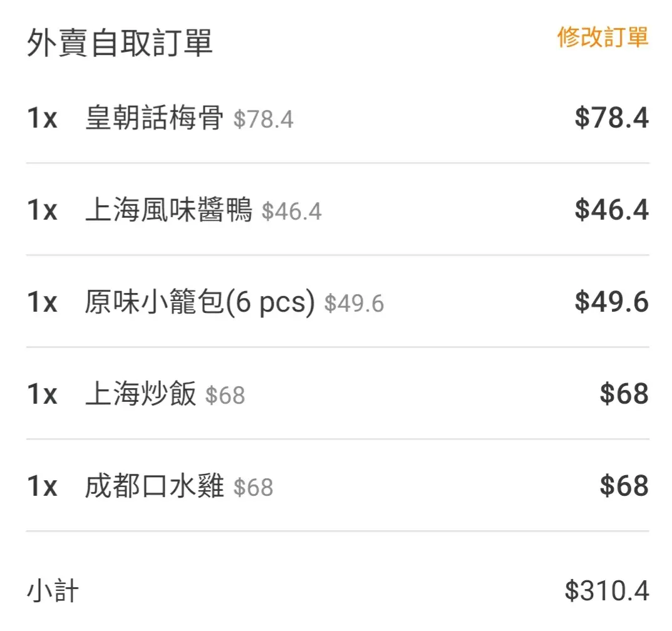Click the 修改訂單 link
Image resolution: width=672 pixels, height=631 pixels.
[602, 38]
